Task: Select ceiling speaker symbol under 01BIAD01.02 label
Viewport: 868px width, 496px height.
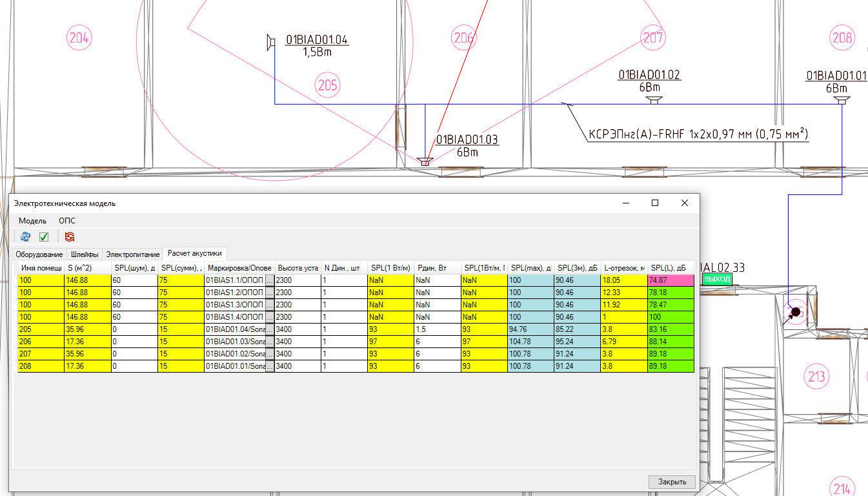Action: 654,100
